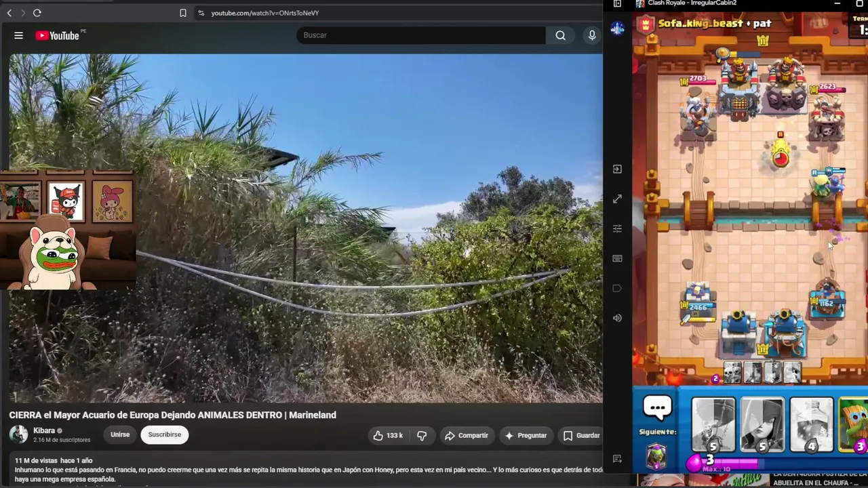Click the enemy tower with 2703 health
868x488 pixels.
point(698,108)
